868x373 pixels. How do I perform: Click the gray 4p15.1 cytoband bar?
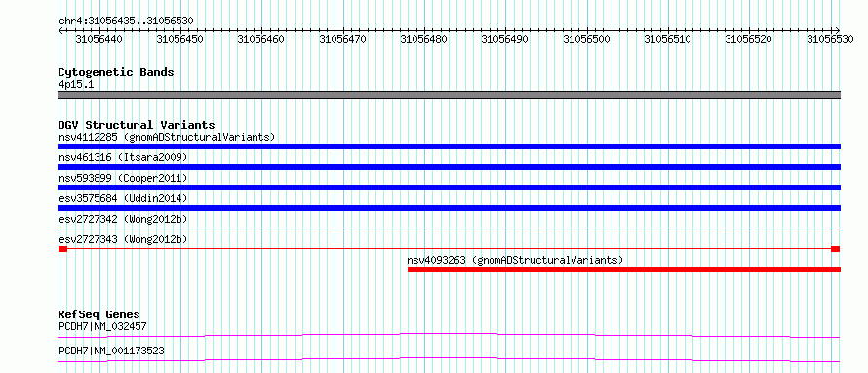pyautogui.click(x=449, y=95)
